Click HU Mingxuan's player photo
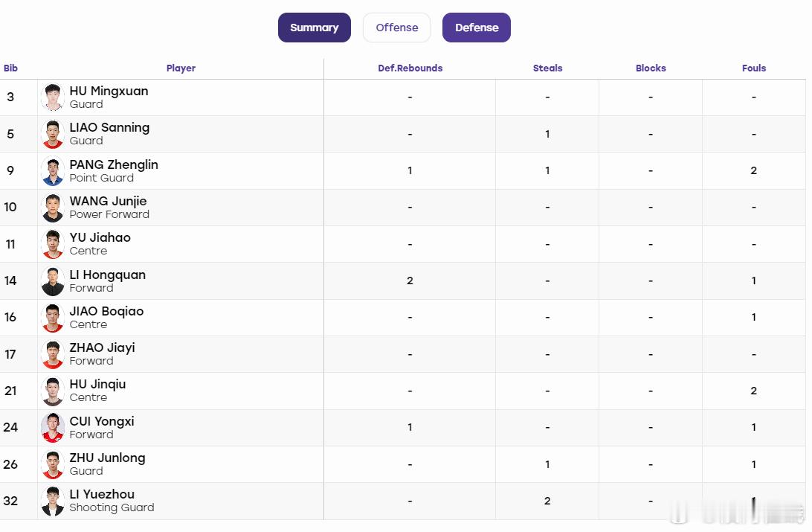This screenshot has height=532, width=812. click(53, 97)
